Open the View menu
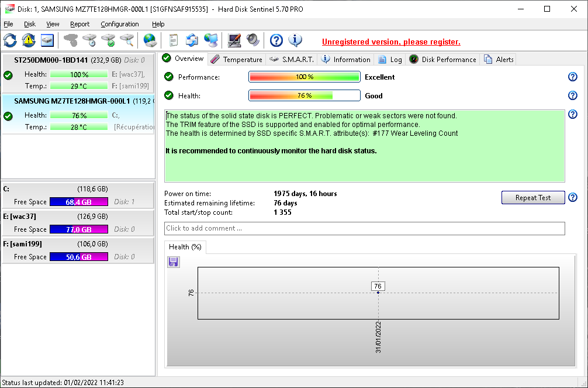Viewport: 588px width, 388px height. point(53,24)
